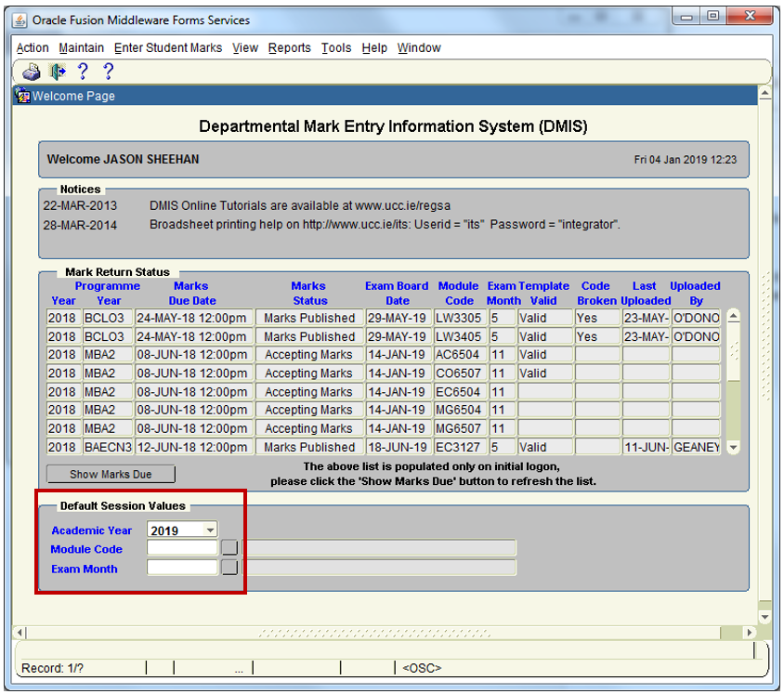Click the Java icon in the title bar
The width and height of the screenshot is (784, 694).
click(20, 20)
